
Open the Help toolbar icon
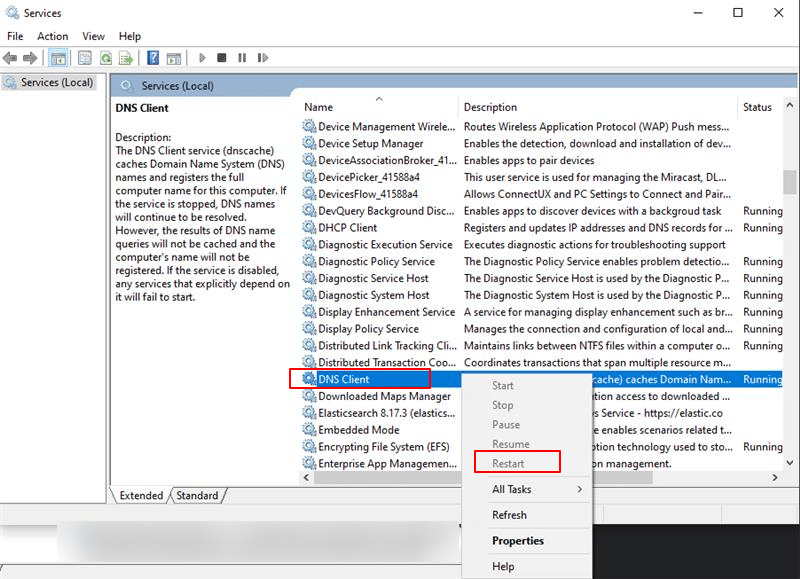(153, 58)
